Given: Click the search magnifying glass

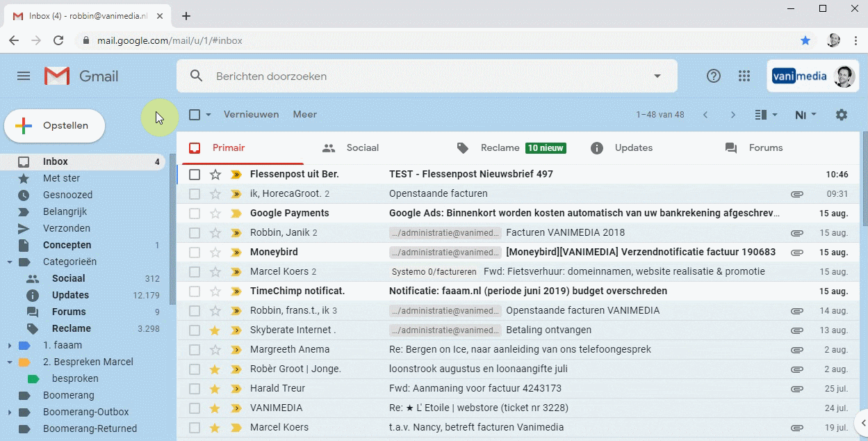Looking at the screenshot, I should [195, 76].
